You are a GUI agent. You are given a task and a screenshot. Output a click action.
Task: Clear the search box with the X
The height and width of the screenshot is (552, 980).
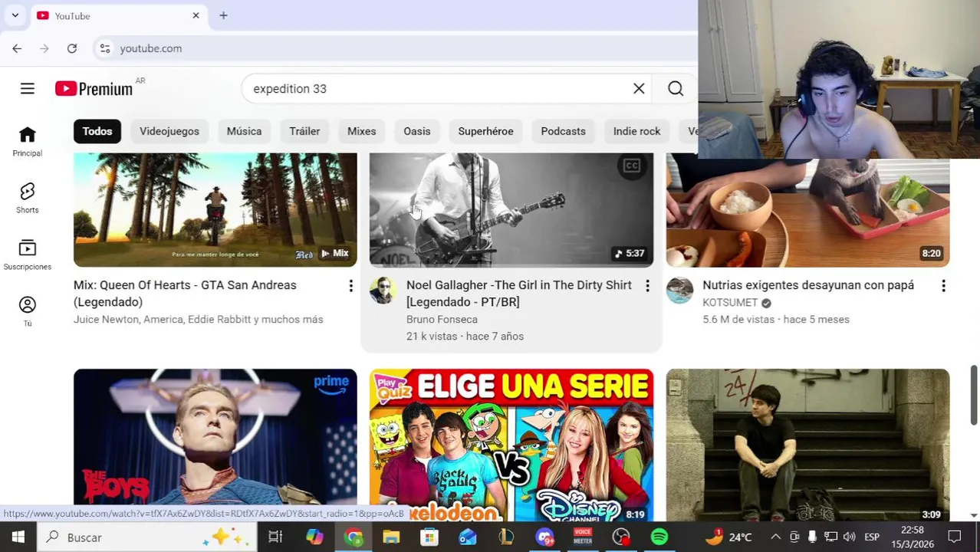click(639, 88)
